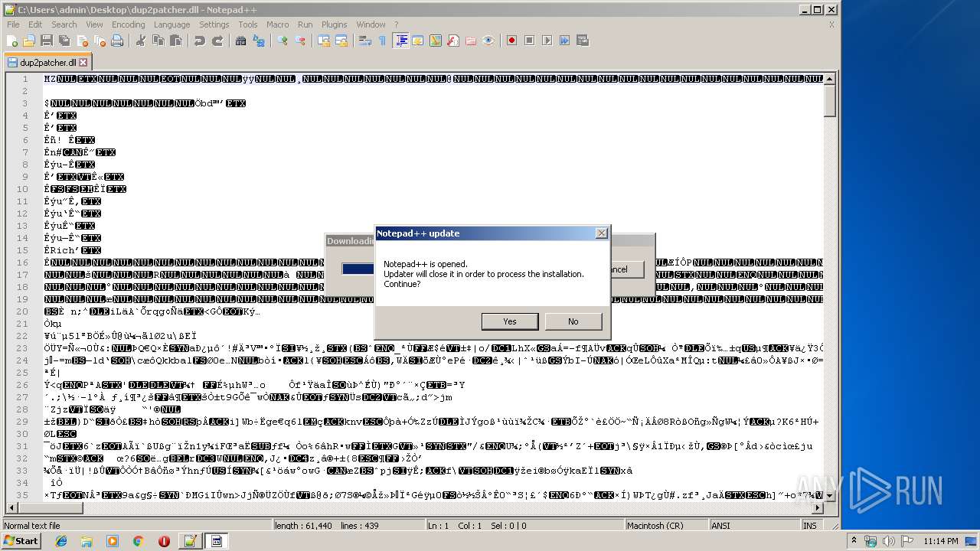Click the scrollbar up arrow

830,79
